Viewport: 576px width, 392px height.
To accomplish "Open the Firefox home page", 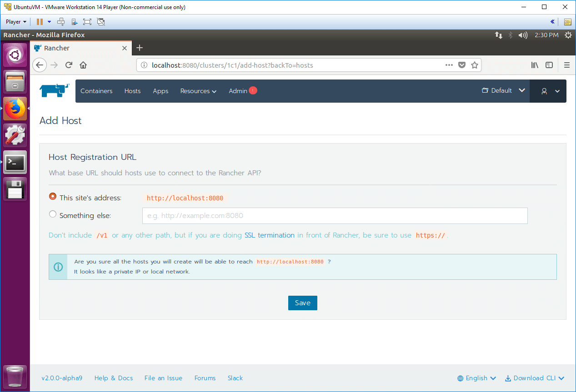I will [83, 65].
